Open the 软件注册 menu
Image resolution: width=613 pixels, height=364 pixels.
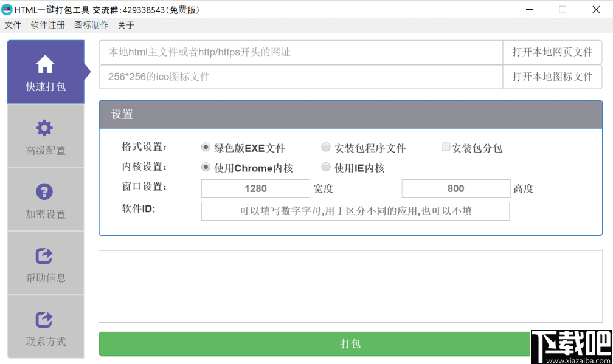48,25
